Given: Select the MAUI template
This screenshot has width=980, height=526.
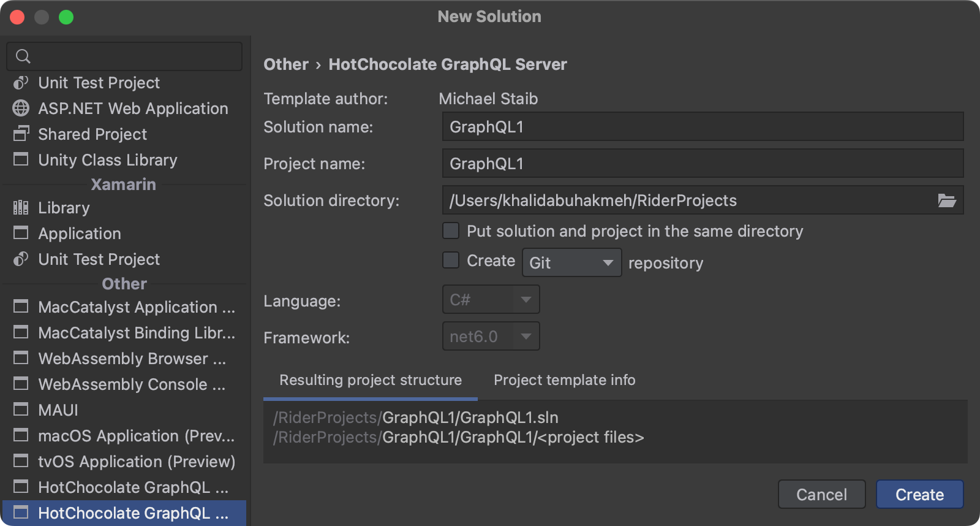Looking at the screenshot, I should point(124,410).
